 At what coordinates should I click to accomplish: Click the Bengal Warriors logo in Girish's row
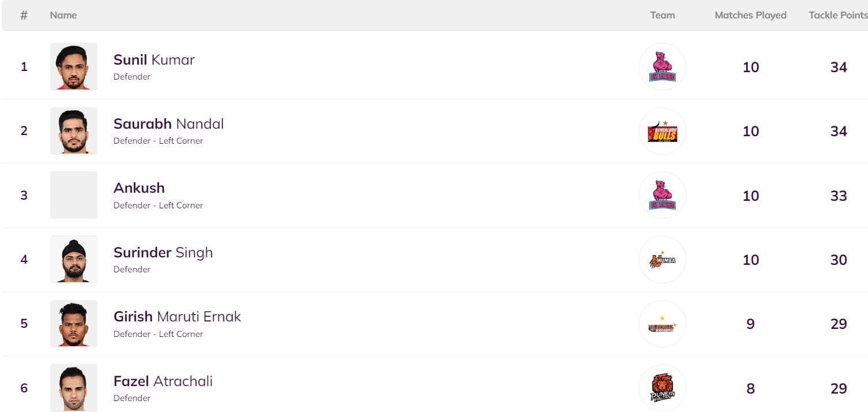coord(662,324)
